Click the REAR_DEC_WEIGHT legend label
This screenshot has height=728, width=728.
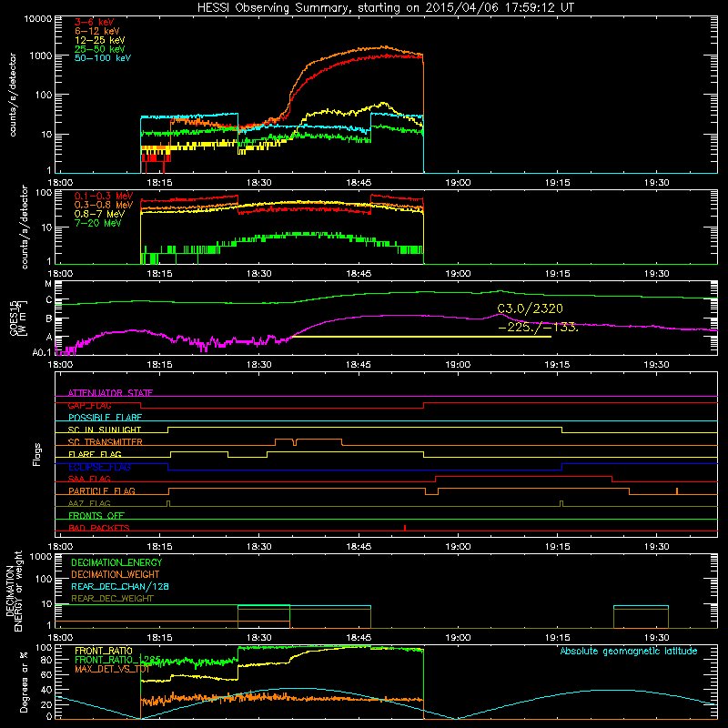coord(112,599)
